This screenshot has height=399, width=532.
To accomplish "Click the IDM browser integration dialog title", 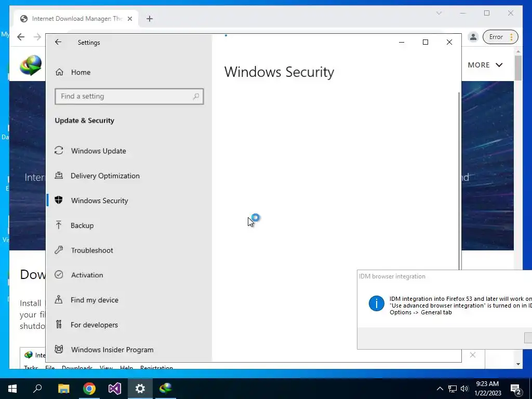I will tap(392, 276).
